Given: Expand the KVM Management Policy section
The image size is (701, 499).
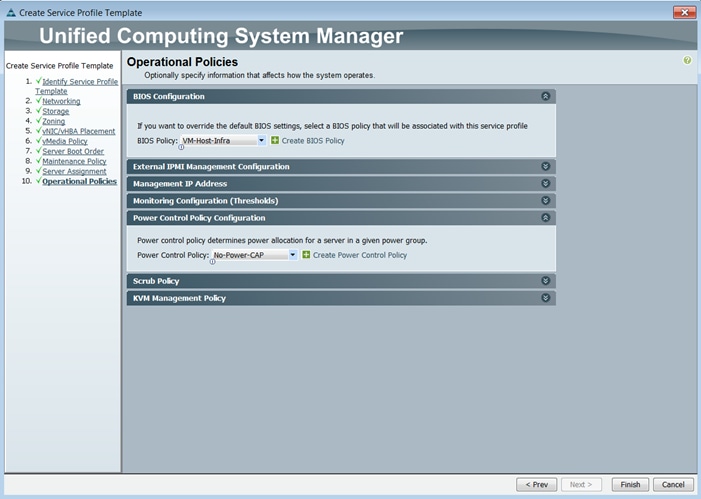Looking at the screenshot, I should (x=545, y=298).
